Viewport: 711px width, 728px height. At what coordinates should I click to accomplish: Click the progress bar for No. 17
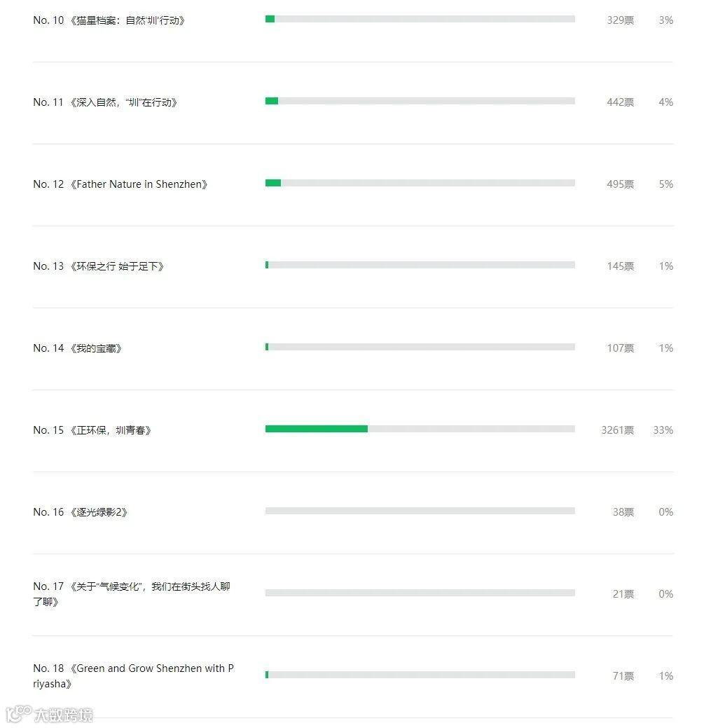420,593
